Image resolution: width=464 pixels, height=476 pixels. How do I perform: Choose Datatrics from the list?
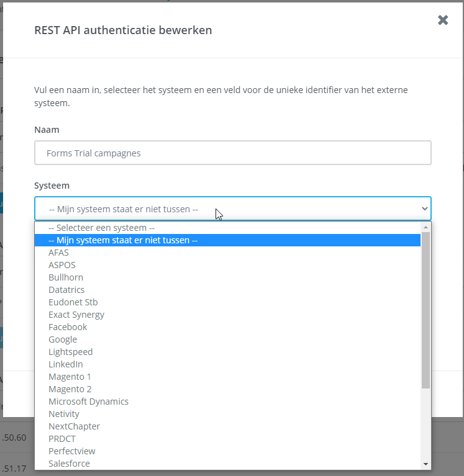[66, 290]
